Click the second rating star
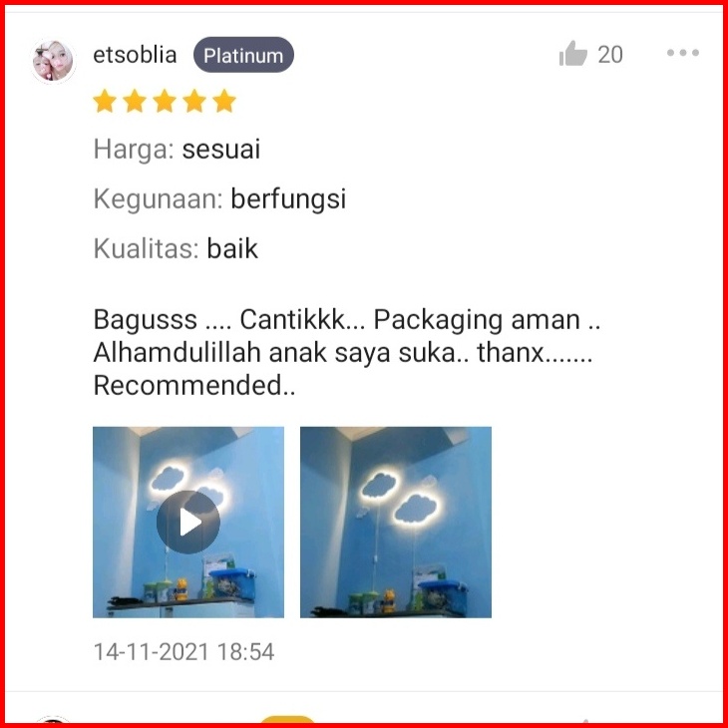This screenshot has height=728, width=728. (135, 101)
